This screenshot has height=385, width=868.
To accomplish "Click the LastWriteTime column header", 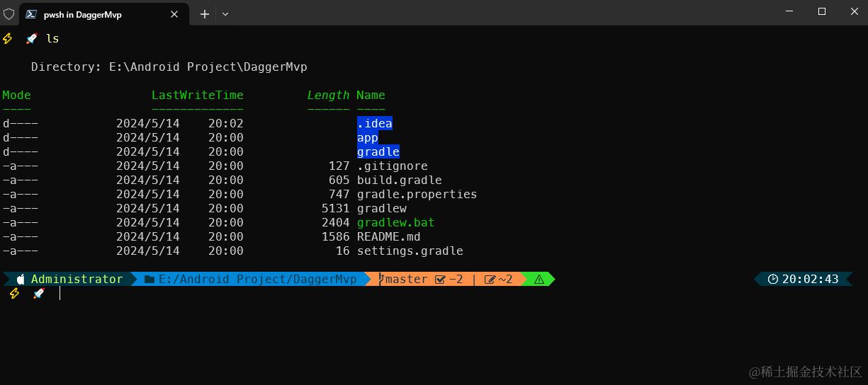I will (x=198, y=96).
